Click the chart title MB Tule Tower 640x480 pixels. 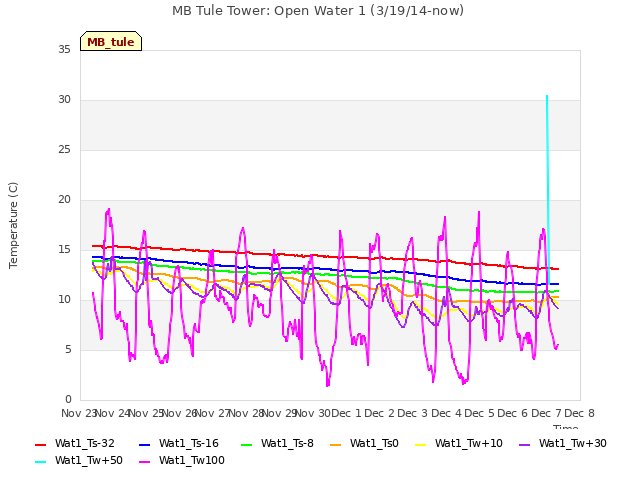point(318,11)
